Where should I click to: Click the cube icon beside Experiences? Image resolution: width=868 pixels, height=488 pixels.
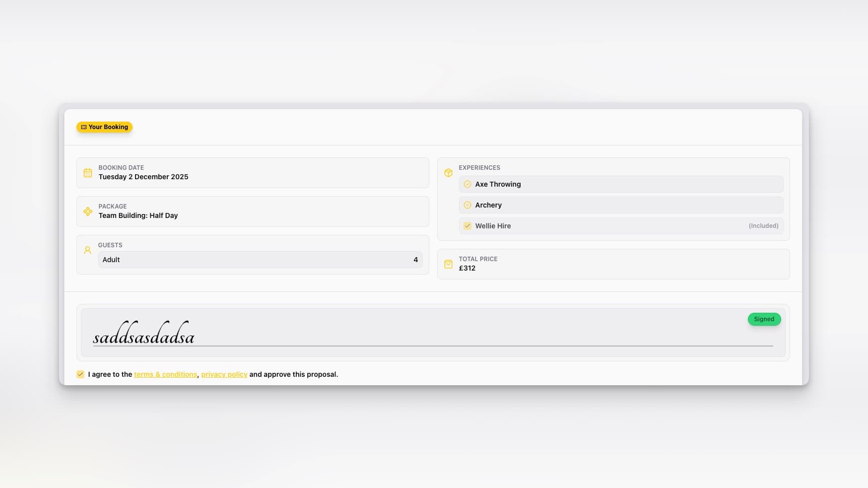pos(448,173)
